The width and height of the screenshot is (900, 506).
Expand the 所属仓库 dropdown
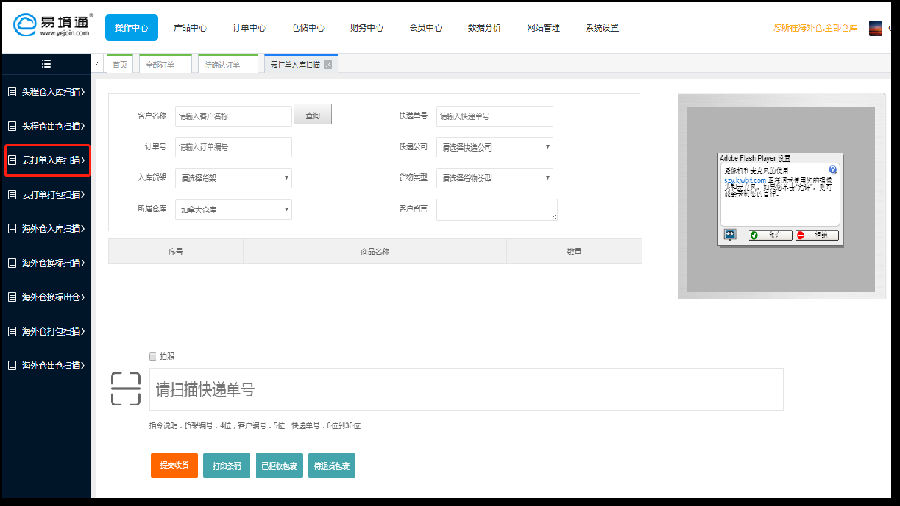coord(233,210)
